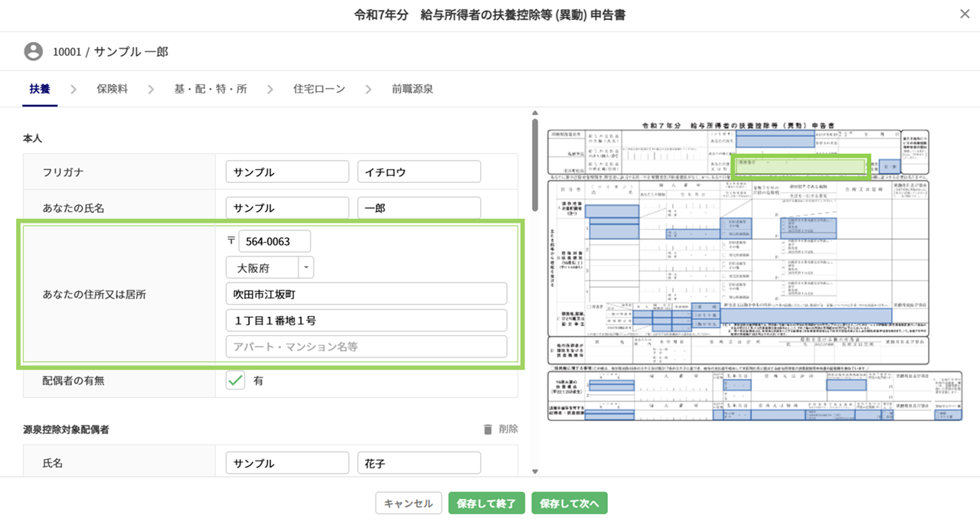Click the user profile avatar icon
The width and height of the screenshot is (980, 525).
(33, 51)
